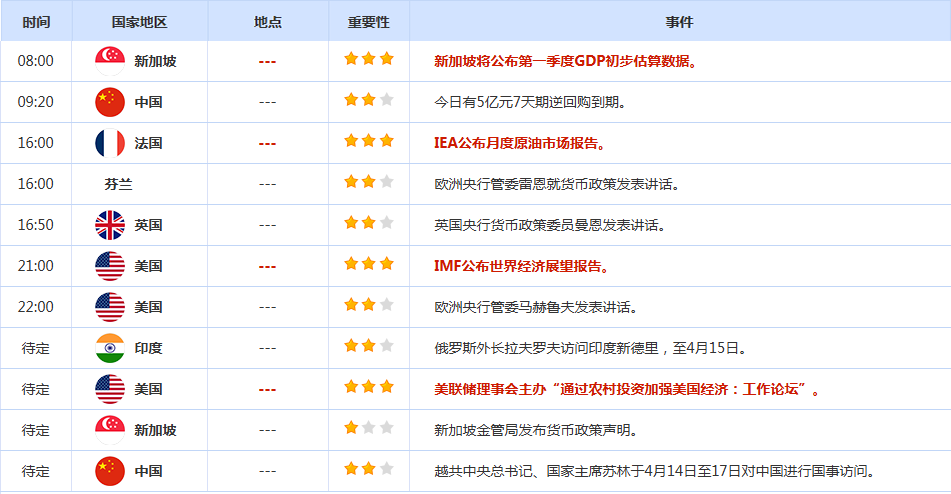The image size is (951, 494).
Task: Click the star rating in the 芬兰 row
Action: point(368,182)
